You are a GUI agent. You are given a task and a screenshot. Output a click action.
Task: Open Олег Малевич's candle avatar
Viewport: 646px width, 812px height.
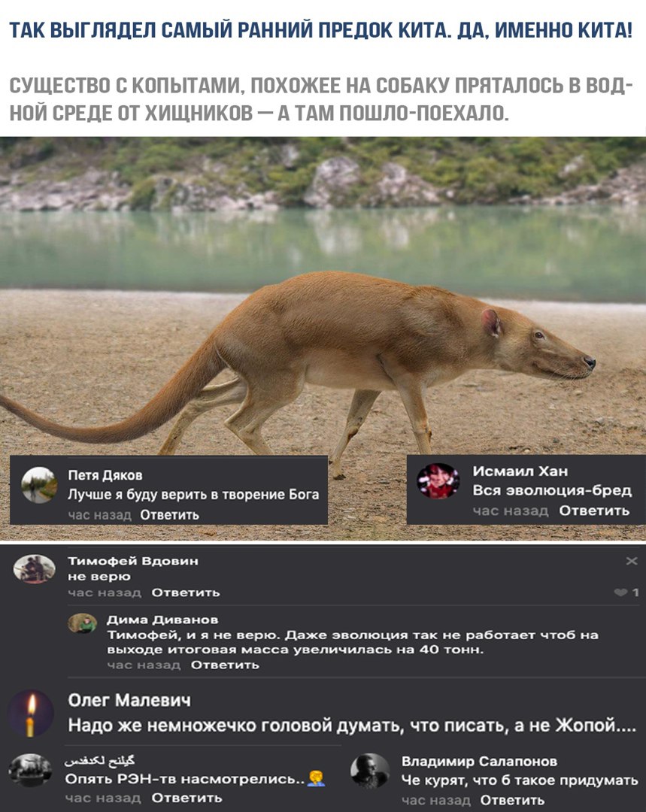32,713
